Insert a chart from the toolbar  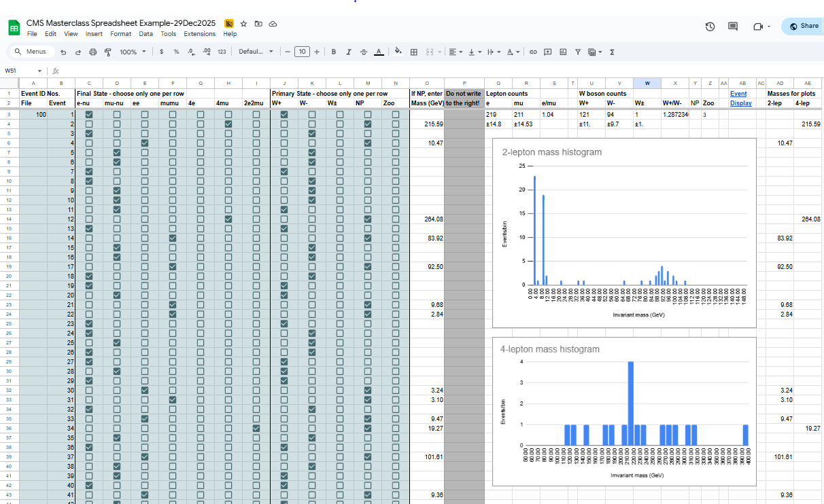click(x=563, y=52)
